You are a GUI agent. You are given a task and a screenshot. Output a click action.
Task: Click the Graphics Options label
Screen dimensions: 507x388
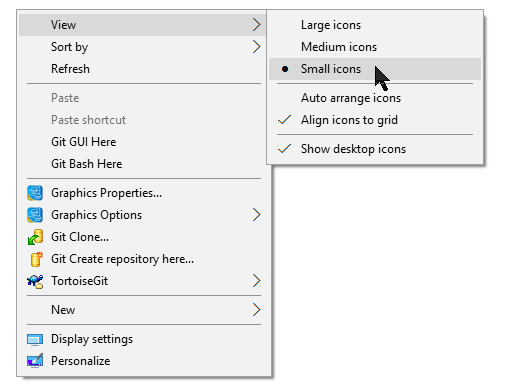97,215
